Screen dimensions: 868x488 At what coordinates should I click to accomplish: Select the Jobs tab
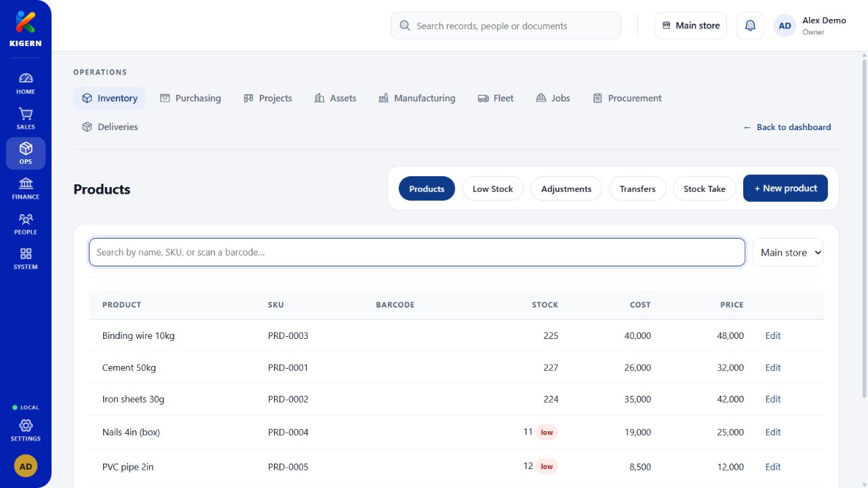coord(553,98)
